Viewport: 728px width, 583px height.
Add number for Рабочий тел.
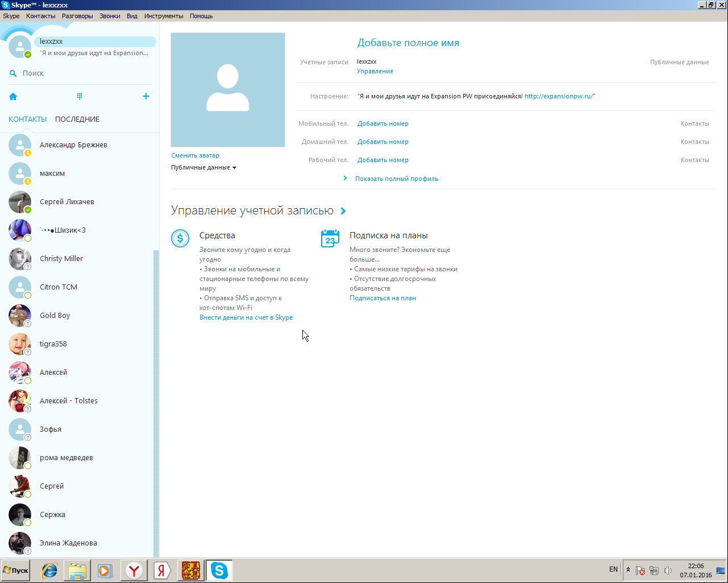[x=383, y=160]
